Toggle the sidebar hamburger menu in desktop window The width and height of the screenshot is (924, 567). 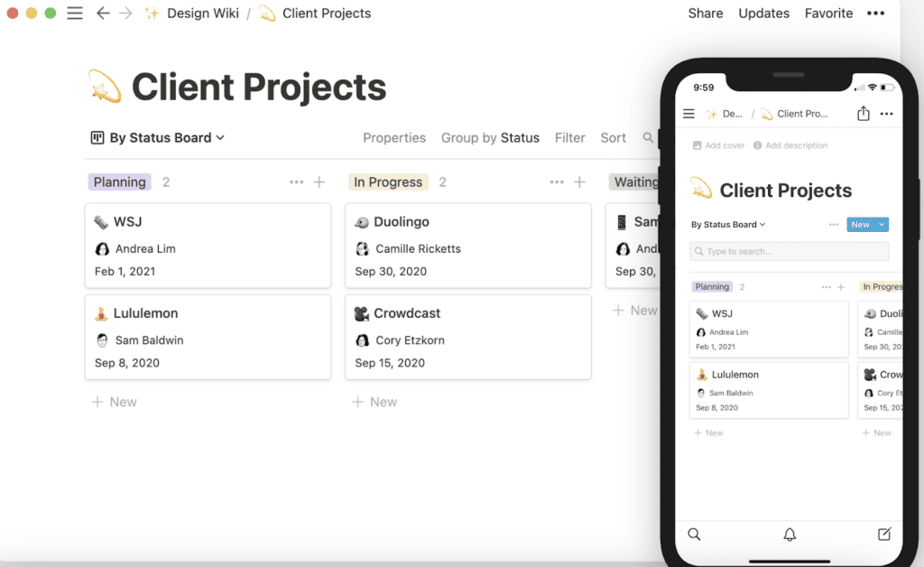(75, 13)
